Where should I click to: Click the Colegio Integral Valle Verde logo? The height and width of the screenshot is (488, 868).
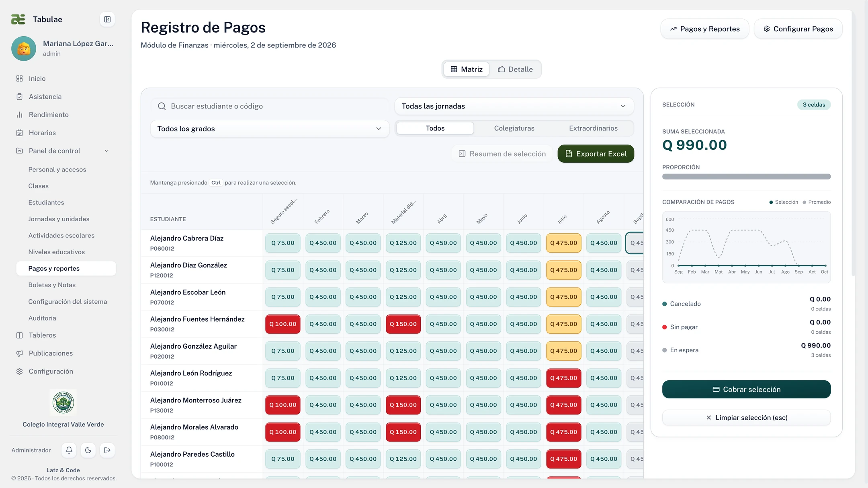tap(63, 402)
